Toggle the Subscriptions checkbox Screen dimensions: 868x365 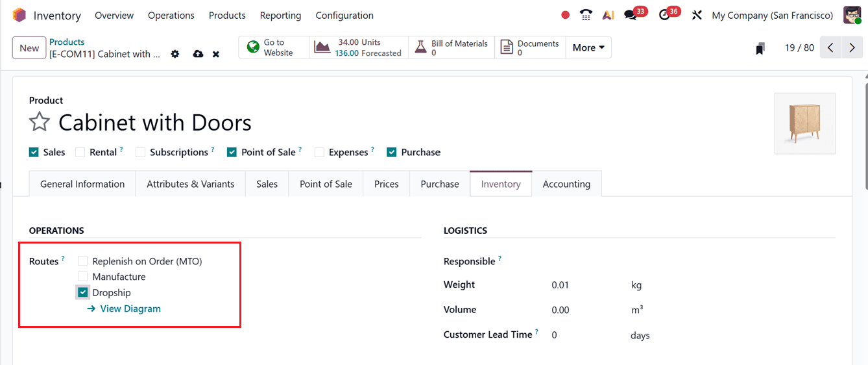(140, 152)
